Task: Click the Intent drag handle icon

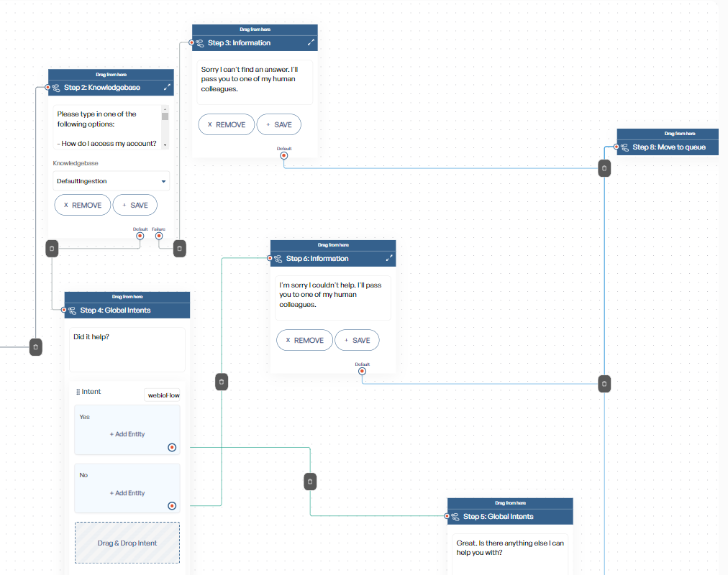Action: coord(78,392)
